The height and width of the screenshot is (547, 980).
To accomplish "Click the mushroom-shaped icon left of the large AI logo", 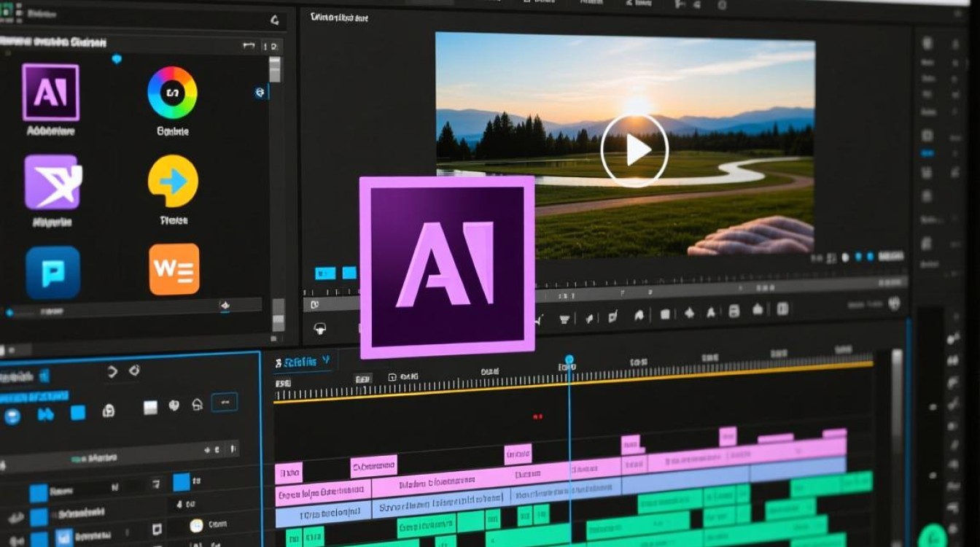I will point(319,328).
